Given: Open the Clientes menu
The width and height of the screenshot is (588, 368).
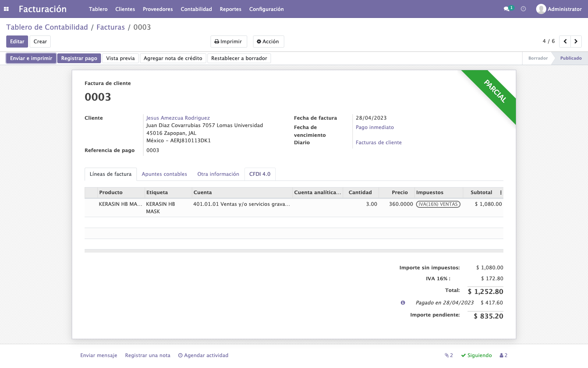Looking at the screenshot, I should tap(125, 9).
